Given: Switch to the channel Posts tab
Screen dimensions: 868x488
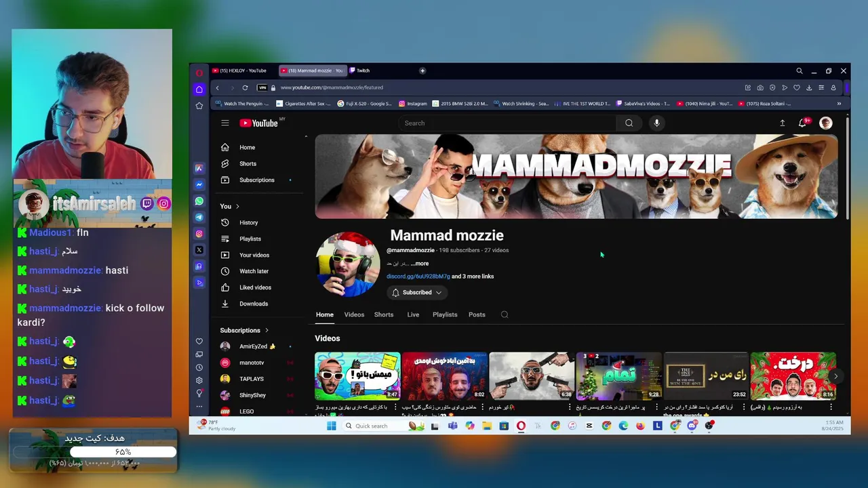Looking at the screenshot, I should (477, 314).
